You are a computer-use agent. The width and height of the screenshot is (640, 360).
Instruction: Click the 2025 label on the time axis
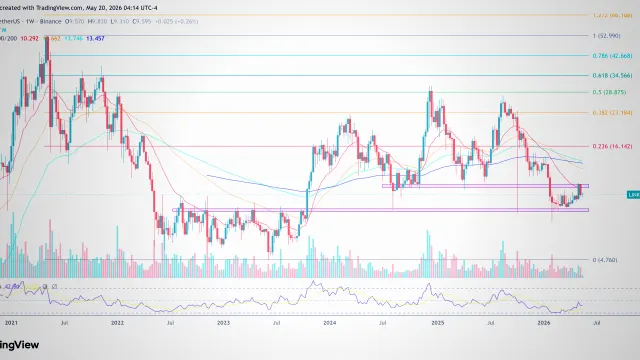click(x=438, y=323)
